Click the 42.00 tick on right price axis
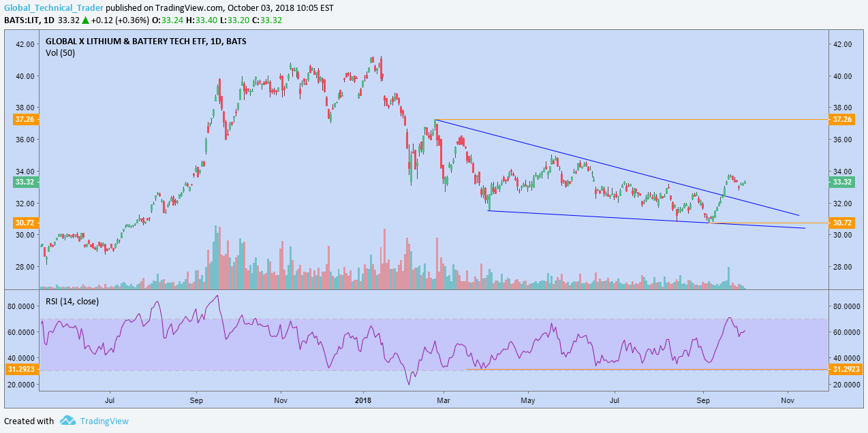This screenshot has height=433, width=868. [x=843, y=44]
